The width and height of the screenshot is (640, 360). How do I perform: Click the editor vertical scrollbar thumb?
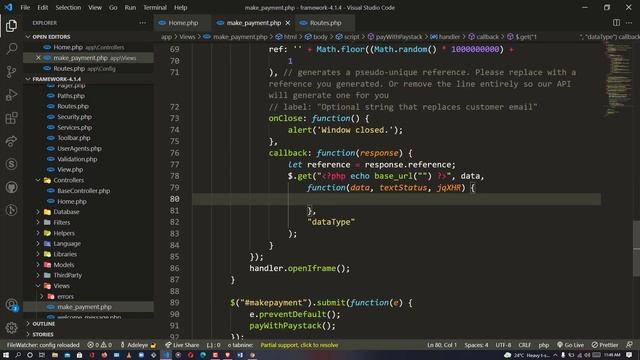pos(636,249)
